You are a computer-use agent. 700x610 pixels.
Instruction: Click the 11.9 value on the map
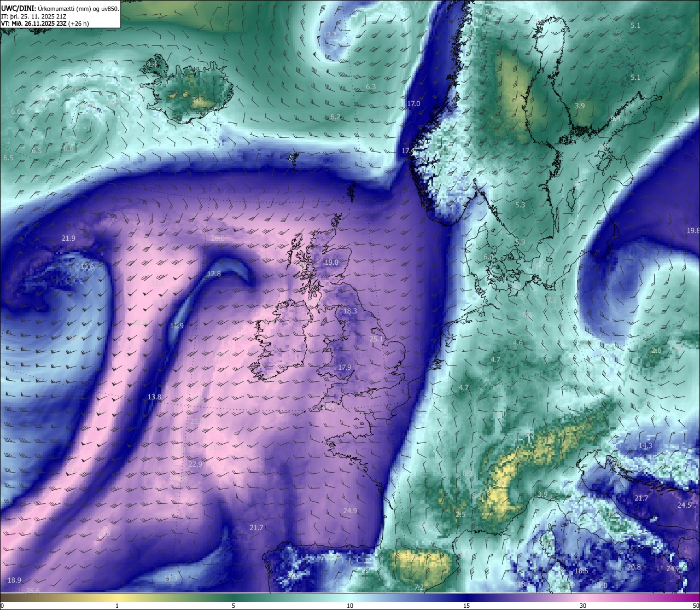(x=177, y=326)
